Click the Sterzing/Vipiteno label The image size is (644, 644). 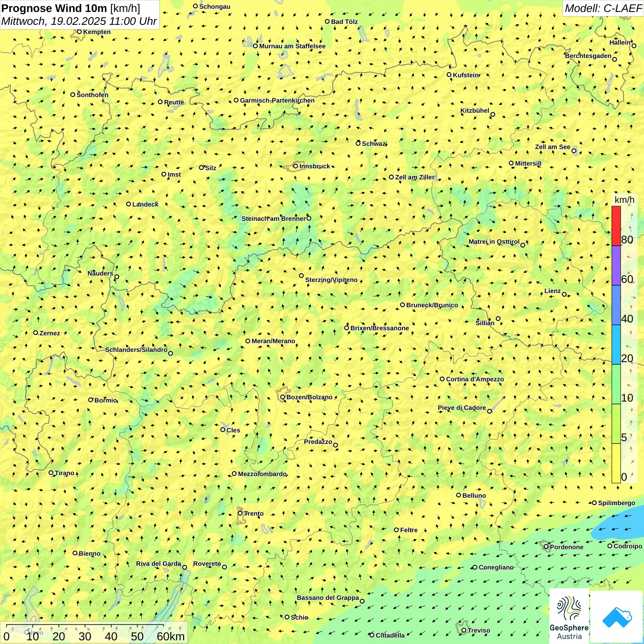[x=331, y=280]
